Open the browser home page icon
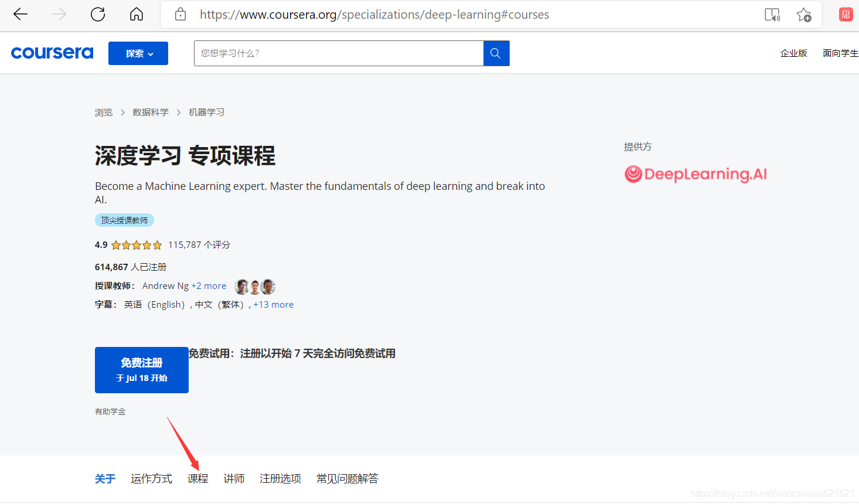 (137, 15)
